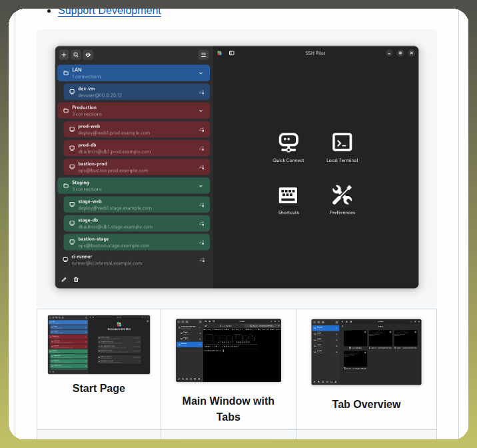Minimize the SSH Pilot window
Screen dimensions: 477x448
click(x=389, y=53)
